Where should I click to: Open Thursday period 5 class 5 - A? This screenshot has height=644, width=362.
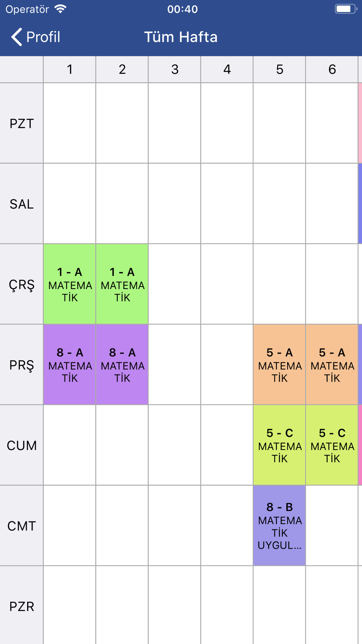[x=279, y=364]
